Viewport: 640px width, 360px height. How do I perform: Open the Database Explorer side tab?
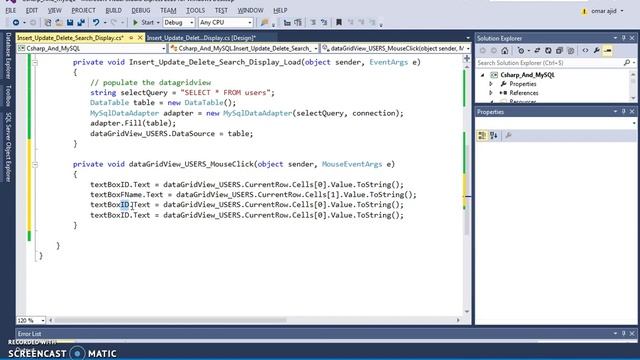click(8, 56)
